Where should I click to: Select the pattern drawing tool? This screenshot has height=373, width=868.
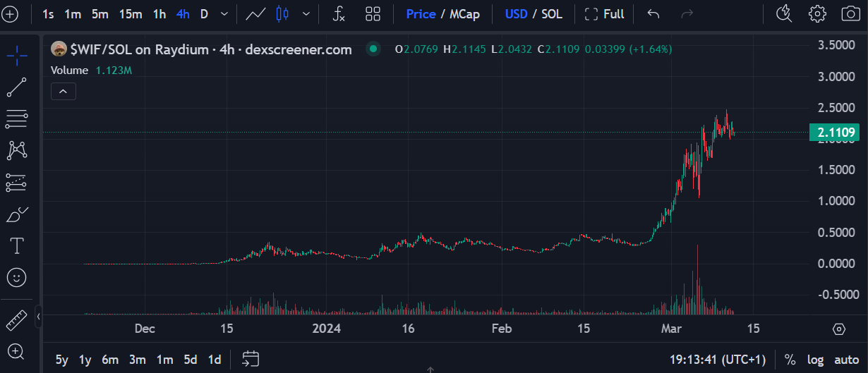[16, 149]
